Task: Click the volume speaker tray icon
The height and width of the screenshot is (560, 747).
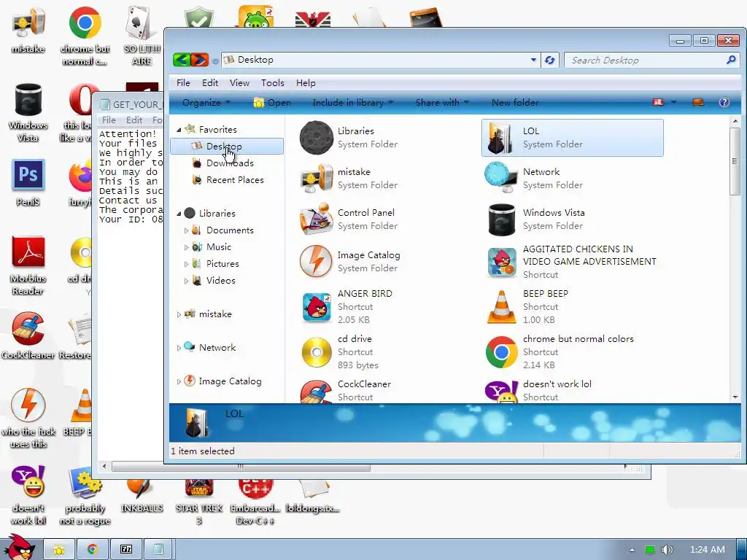Action: tap(667, 550)
